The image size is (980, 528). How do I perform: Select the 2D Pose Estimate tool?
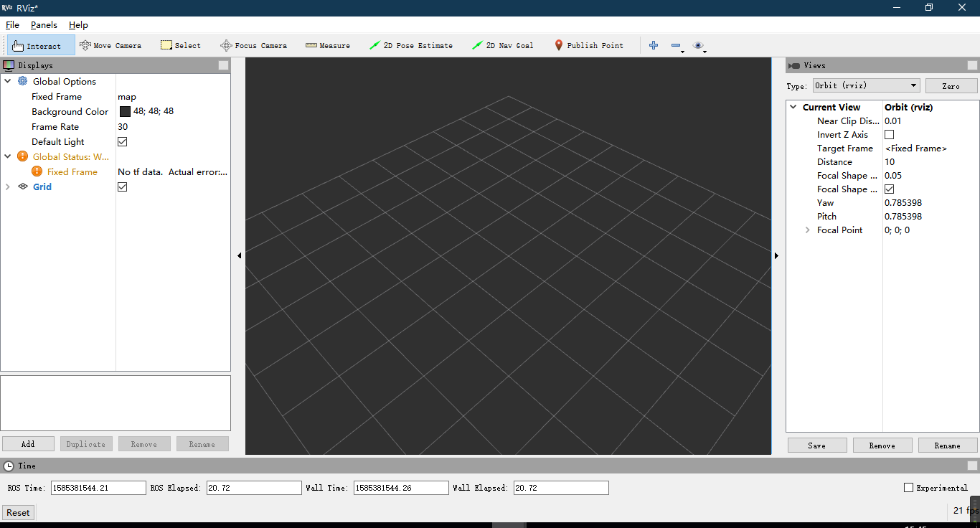(x=411, y=45)
